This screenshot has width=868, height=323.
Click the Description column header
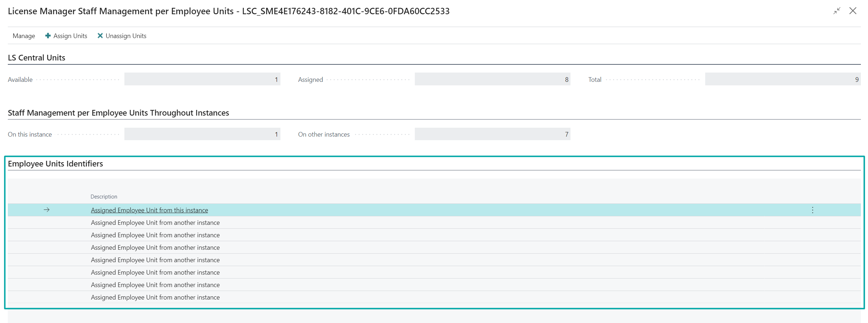(104, 197)
